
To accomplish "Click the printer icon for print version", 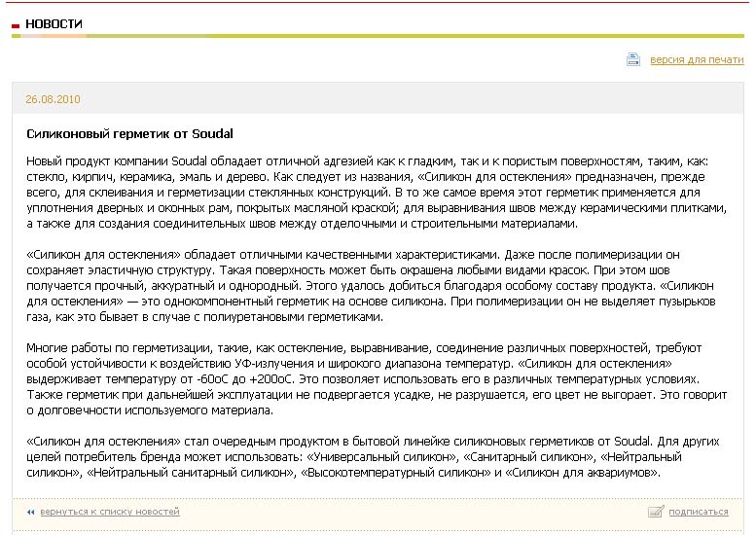I will coord(633,59).
